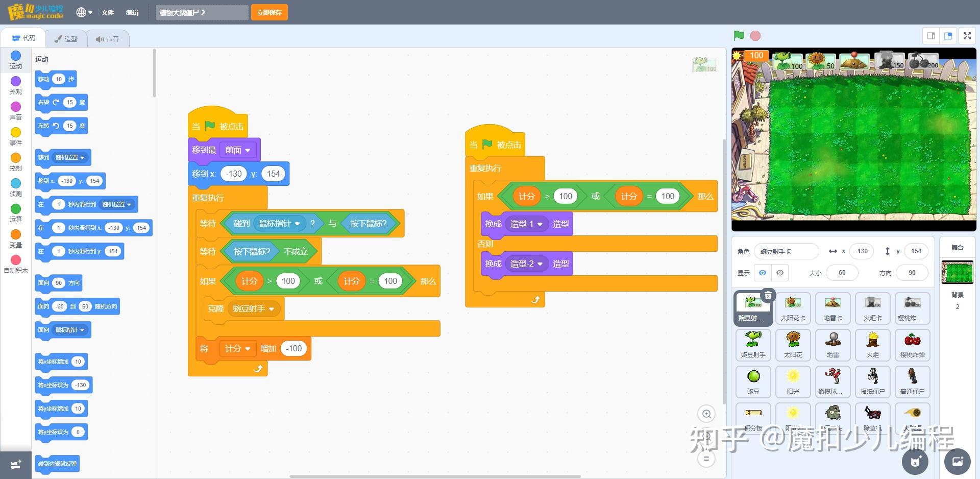
Task: Select the 外观 block category
Action: [x=16, y=85]
